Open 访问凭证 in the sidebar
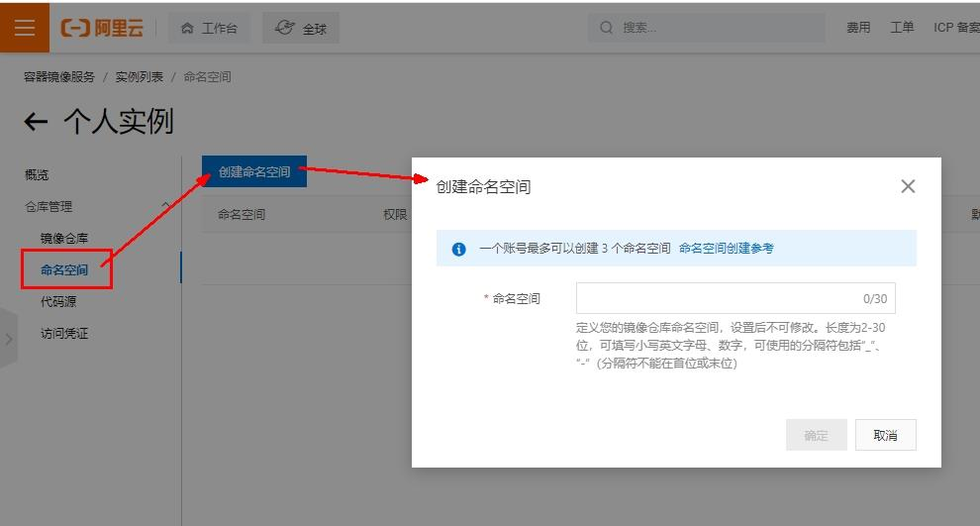This screenshot has width=980, height=526. pyautogui.click(x=64, y=334)
